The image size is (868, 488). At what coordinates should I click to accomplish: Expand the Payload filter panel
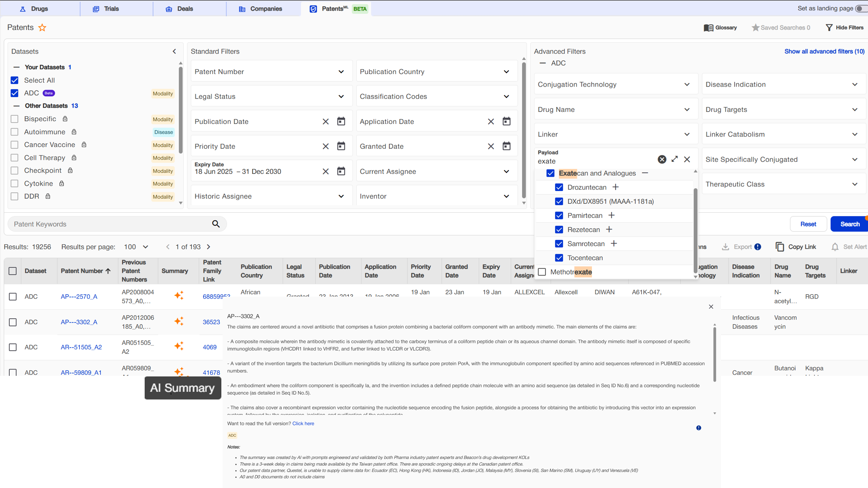point(674,159)
